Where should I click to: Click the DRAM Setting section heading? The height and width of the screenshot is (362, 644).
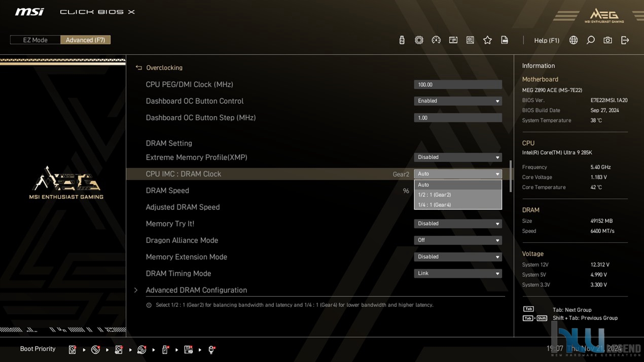coord(169,143)
